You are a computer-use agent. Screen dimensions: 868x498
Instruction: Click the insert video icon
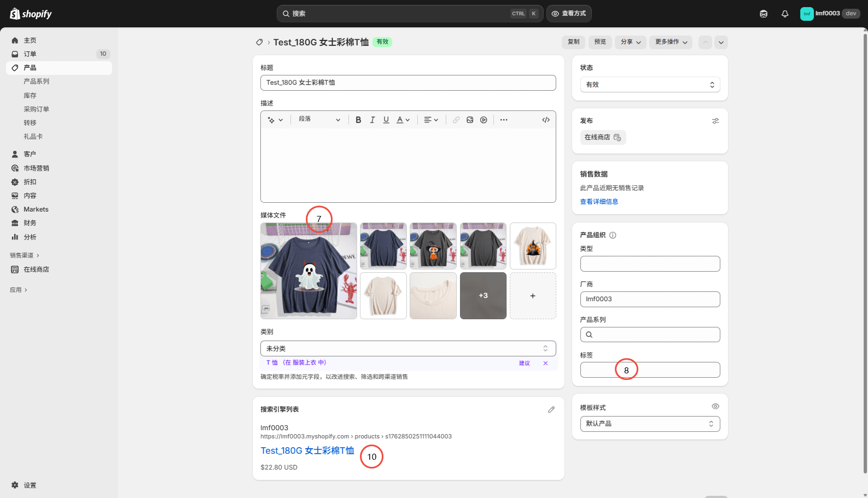pos(483,120)
